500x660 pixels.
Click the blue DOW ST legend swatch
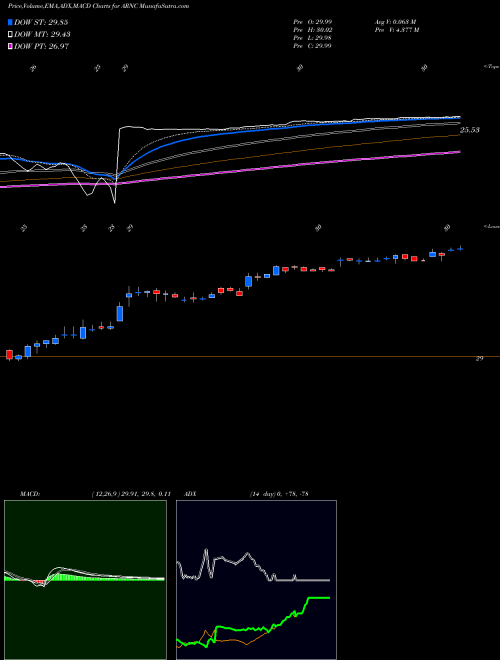pyautogui.click(x=11, y=22)
